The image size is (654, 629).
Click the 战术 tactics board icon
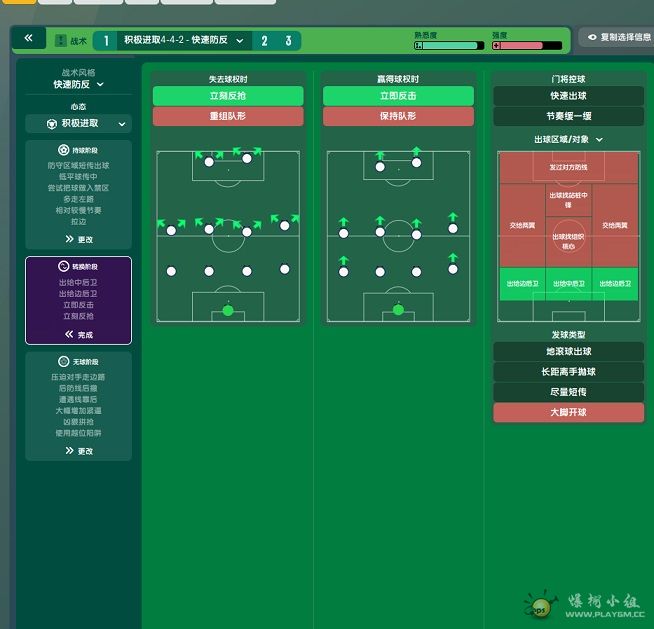tap(59, 41)
